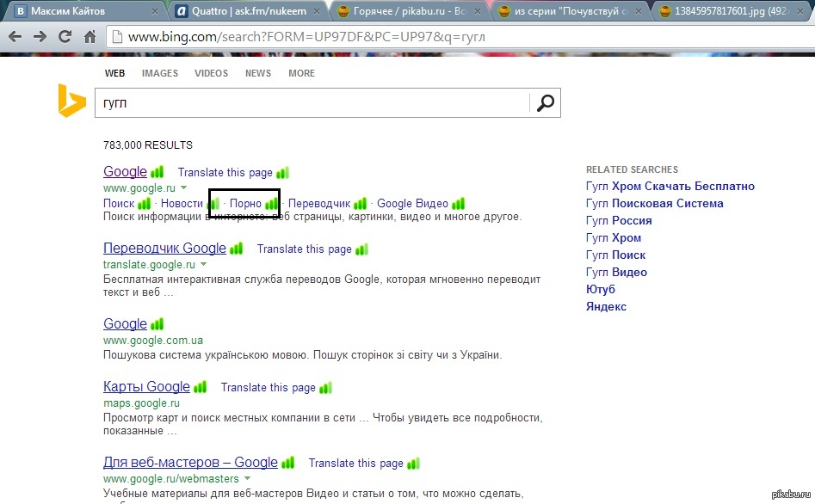Click the magnifying glass search button
This screenshot has width=815, height=504.
[546, 103]
